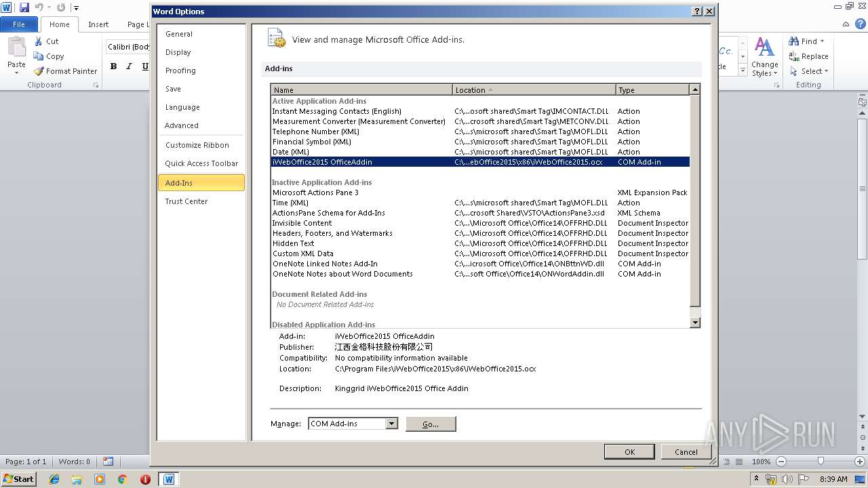Click the zoom slider handle
The image size is (868, 488).
pos(821,462)
